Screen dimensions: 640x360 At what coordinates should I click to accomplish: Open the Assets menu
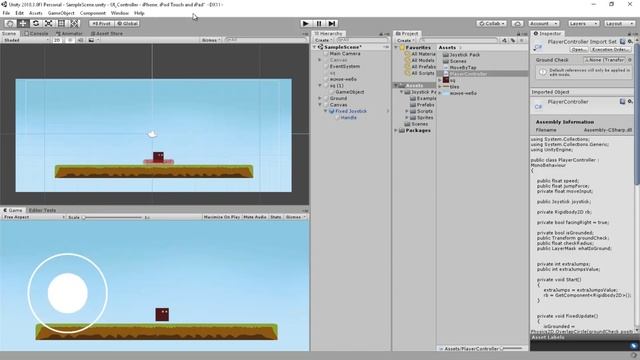[36, 13]
